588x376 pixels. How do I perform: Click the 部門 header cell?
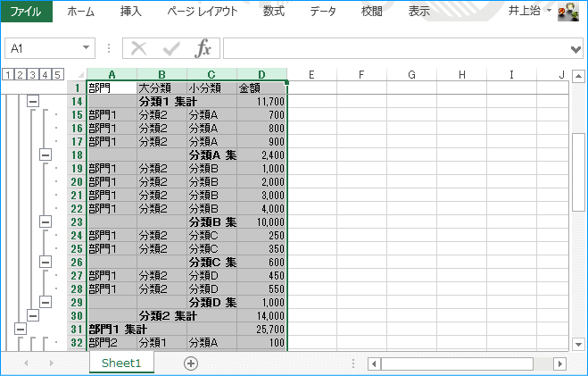(112, 88)
